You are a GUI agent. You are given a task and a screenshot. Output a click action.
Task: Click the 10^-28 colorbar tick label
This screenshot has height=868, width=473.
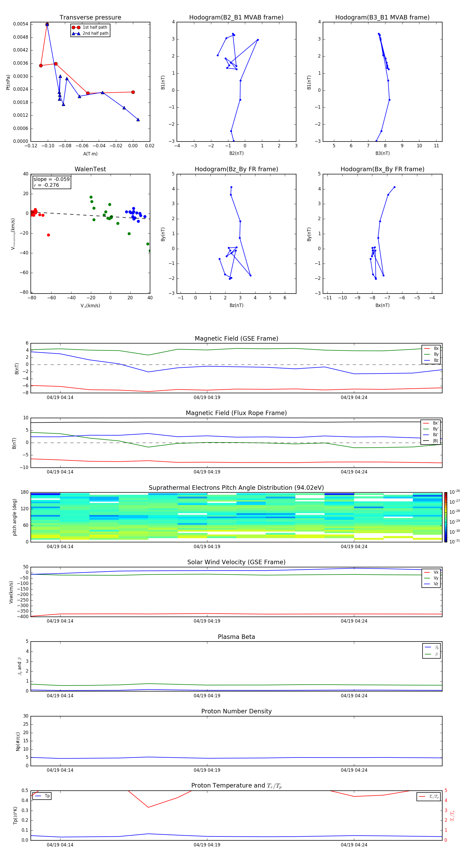point(454,512)
